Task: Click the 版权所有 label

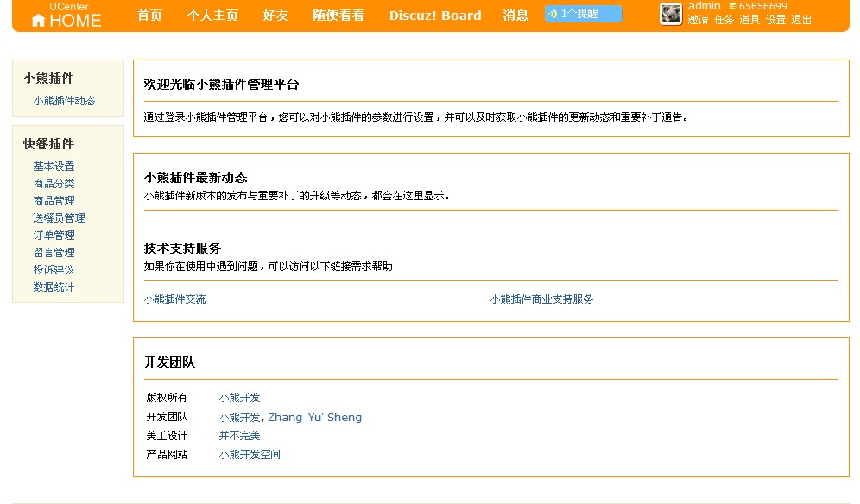Action: point(167,398)
